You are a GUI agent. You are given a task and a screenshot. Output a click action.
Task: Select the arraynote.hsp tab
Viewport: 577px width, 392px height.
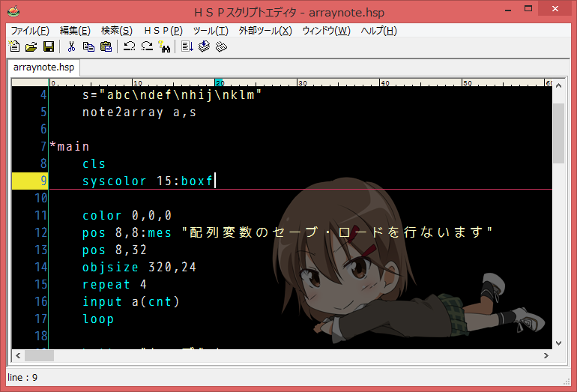[44, 67]
